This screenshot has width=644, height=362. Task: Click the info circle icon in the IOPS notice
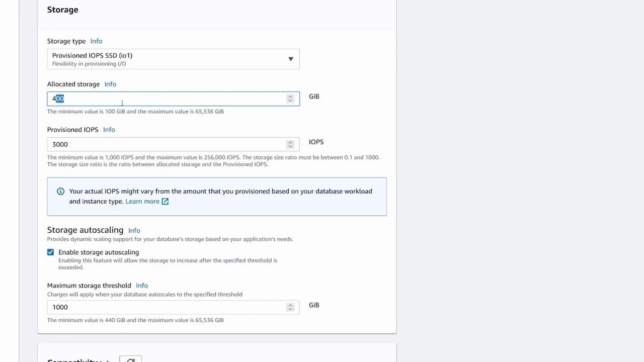[60, 192]
